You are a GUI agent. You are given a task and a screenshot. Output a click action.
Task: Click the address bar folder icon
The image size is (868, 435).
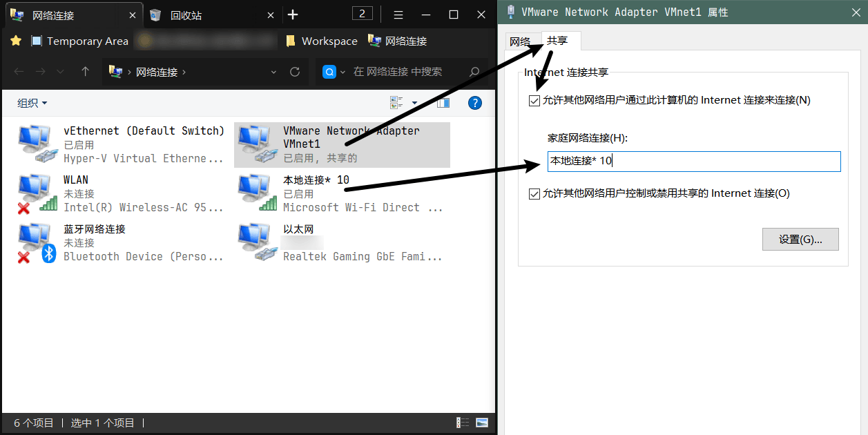[x=116, y=72]
